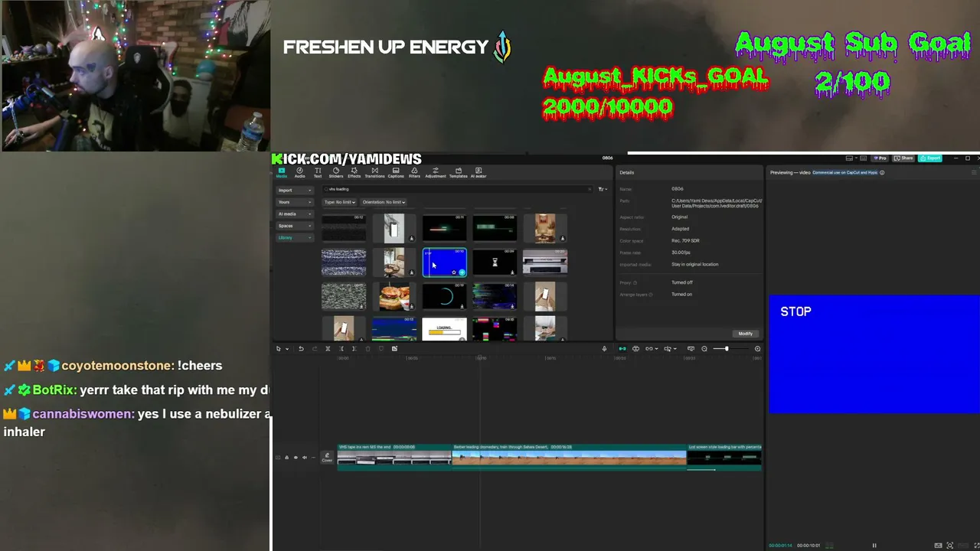This screenshot has height=551, width=980.
Task: Open the Filters tab
Action: (414, 173)
